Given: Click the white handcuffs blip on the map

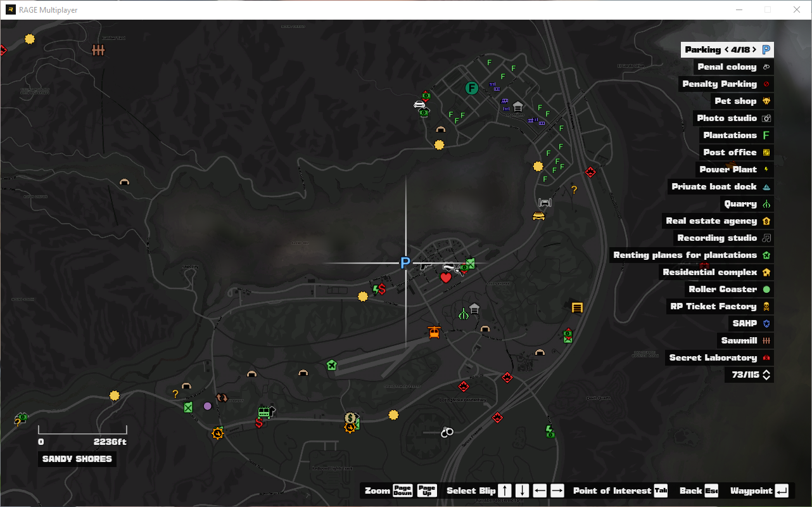Looking at the screenshot, I should [x=448, y=432].
